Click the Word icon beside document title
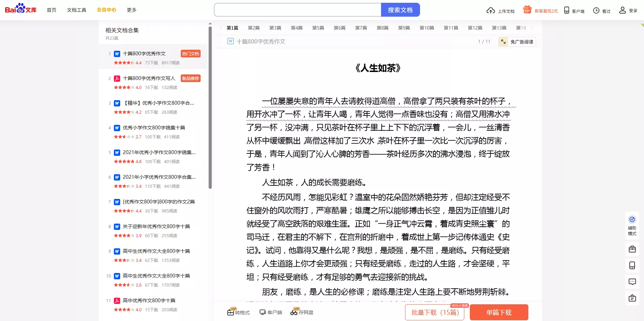The width and height of the screenshot is (644, 321). [x=231, y=41]
